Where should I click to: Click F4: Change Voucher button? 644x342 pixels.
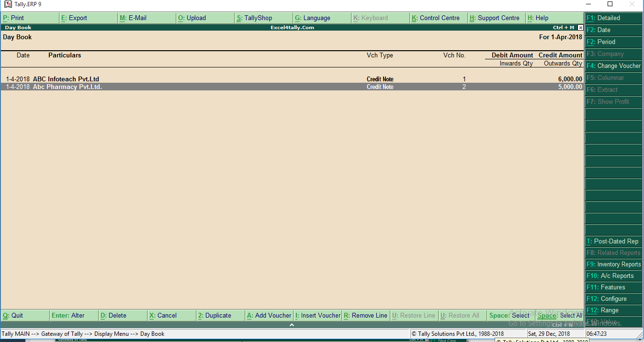pyautogui.click(x=613, y=66)
